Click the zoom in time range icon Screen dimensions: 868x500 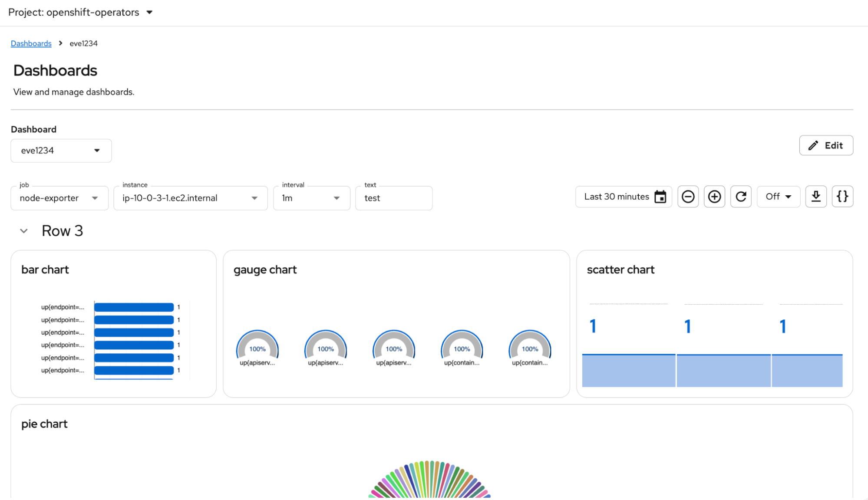(x=714, y=197)
